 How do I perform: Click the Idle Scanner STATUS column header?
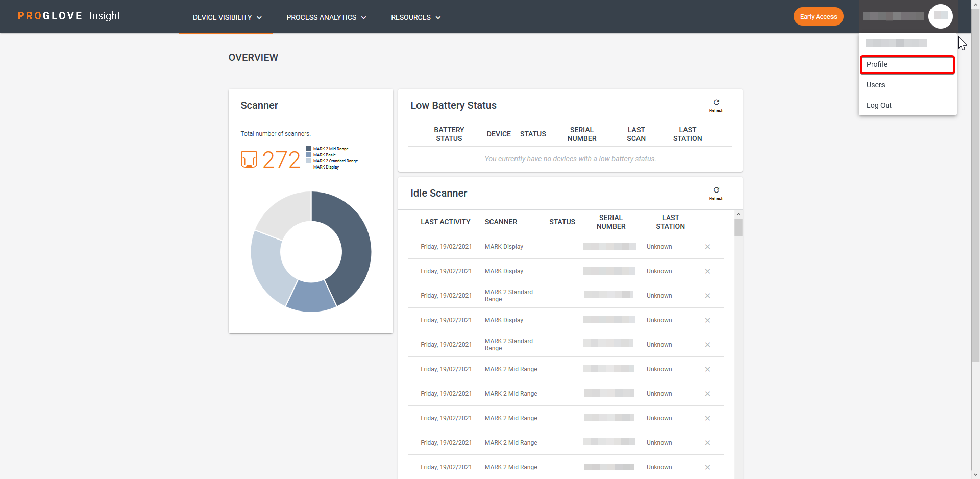click(x=562, y=222)
